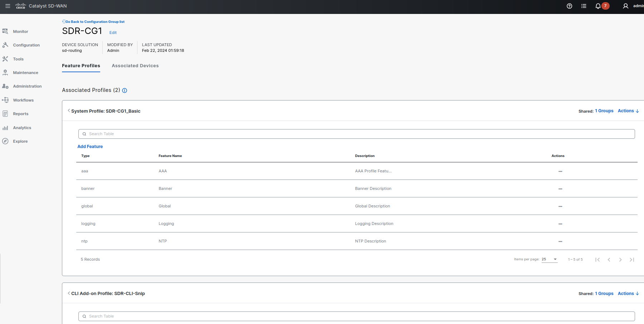Open the three-dot actions for the ntp row
Viewport: 644px width, 324px height.
click(x=560, y=241)
